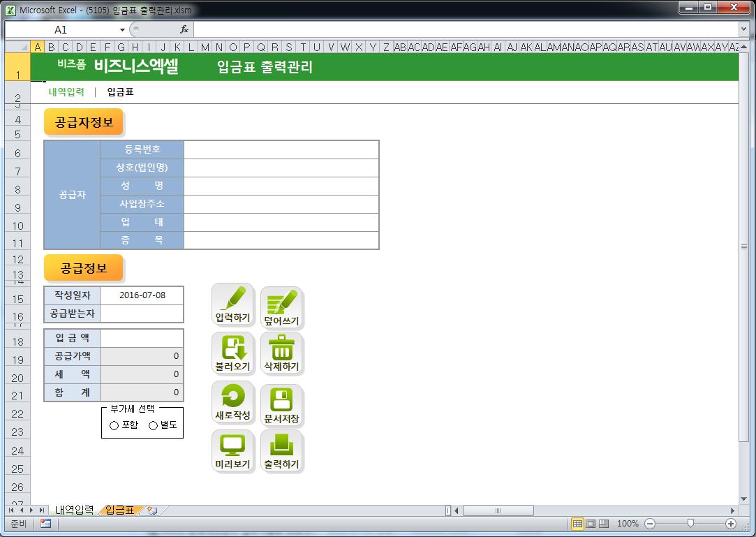Expand the formula bar chevron
756x537 pixels.
tap(743, 29)
